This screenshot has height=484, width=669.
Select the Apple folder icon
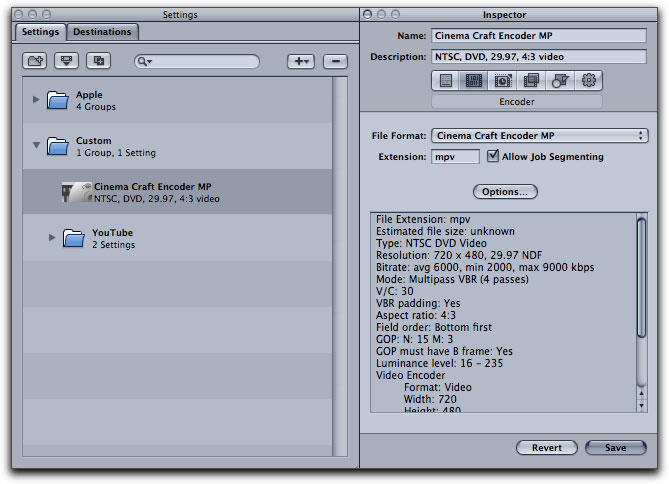58,100
